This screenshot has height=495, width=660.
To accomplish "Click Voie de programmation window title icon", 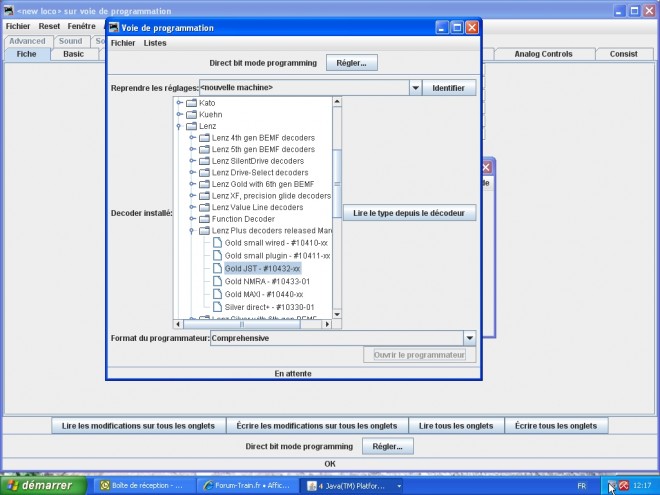I will (114, 28).
